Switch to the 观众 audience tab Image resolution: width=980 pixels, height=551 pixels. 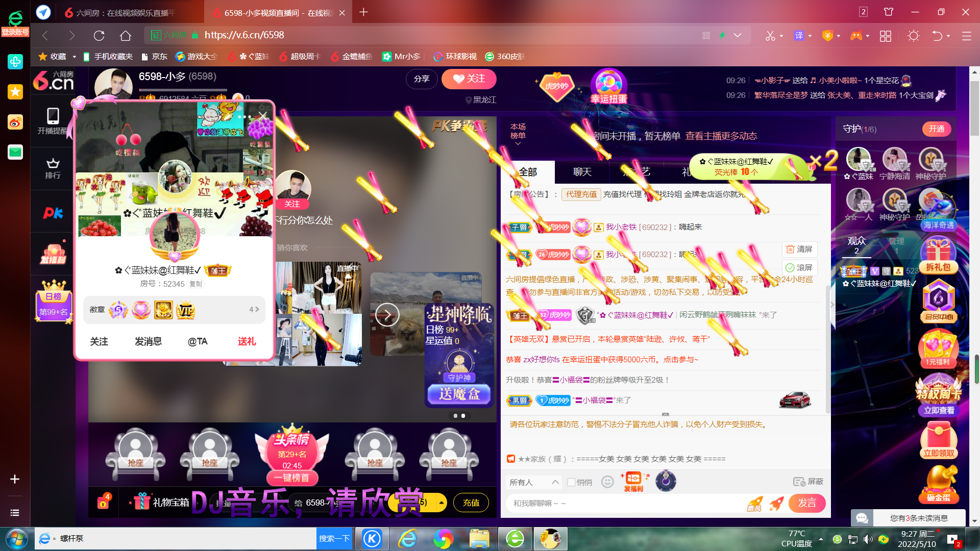pyautogui.click(x=856, y=244)
